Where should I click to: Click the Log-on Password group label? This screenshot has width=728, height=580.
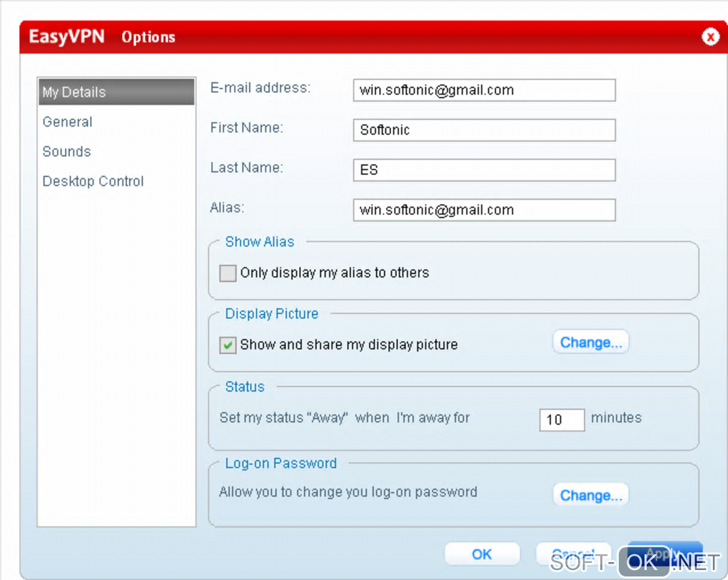281,463
